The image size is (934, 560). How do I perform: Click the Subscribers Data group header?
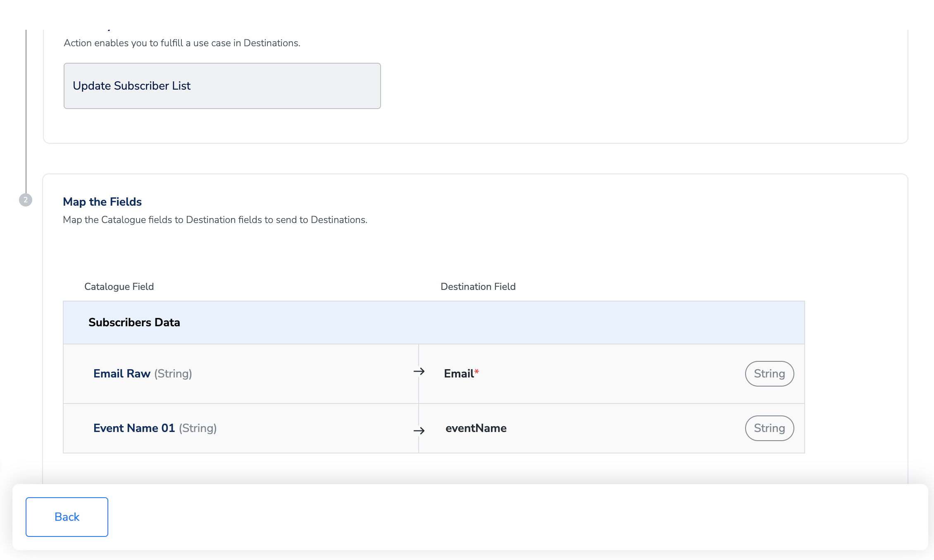coord(134,323)
